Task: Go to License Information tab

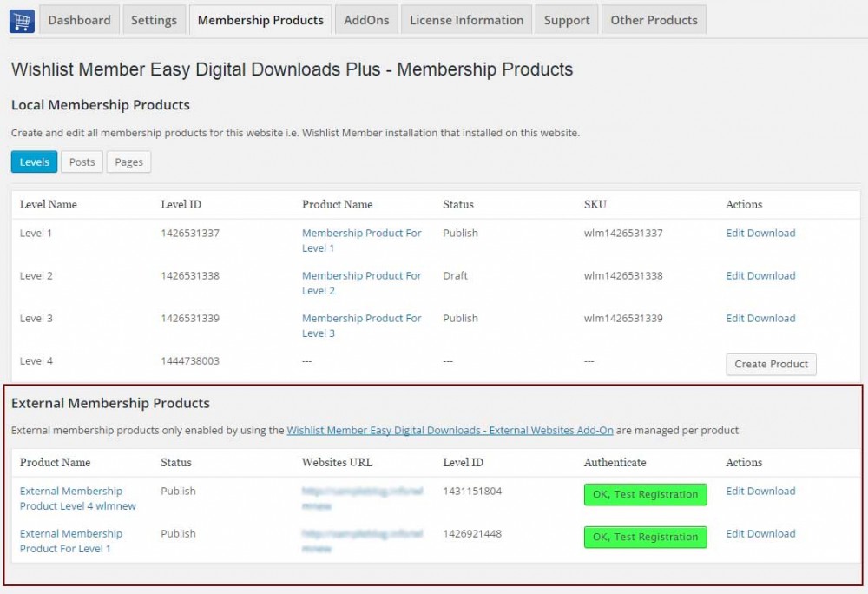Action: 466,20
